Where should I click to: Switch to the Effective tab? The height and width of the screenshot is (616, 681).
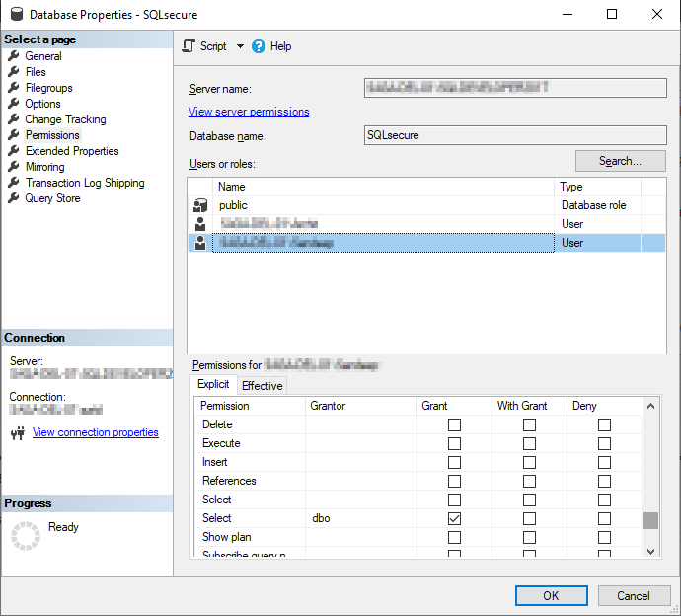tap(262, 386)
